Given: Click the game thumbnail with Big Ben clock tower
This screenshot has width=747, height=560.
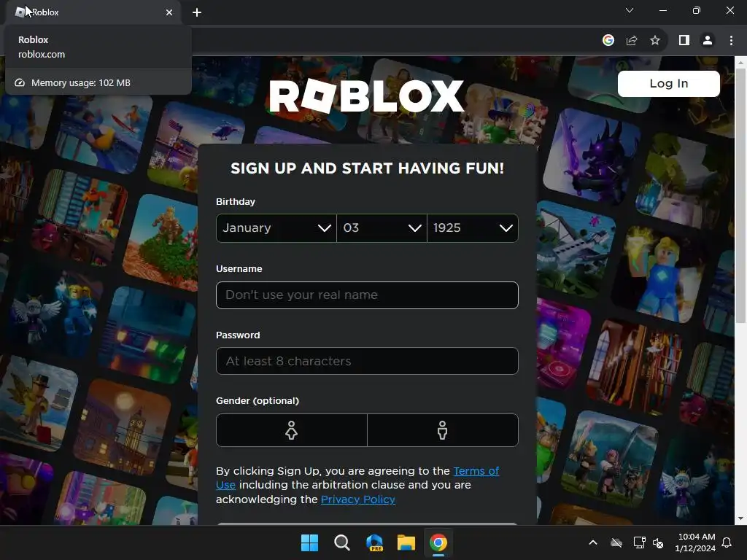Looking at the screenshot, I should click(x=123, y=427).
